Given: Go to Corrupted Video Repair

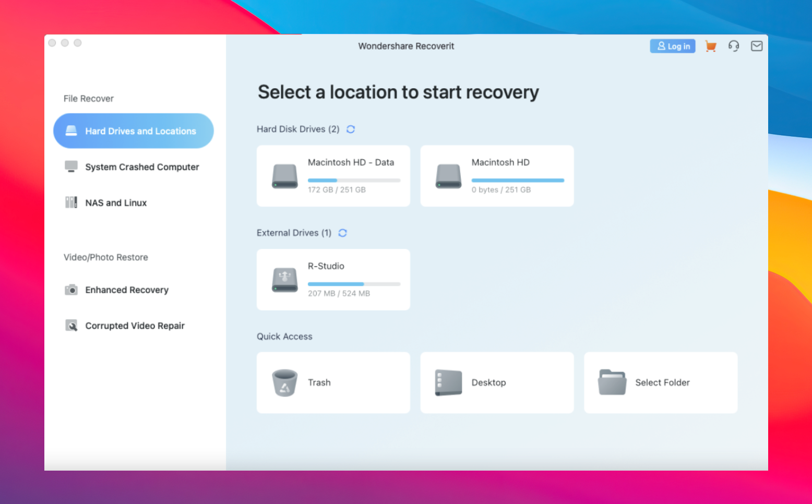Looking at the screenshot, I should coord(135,326).
